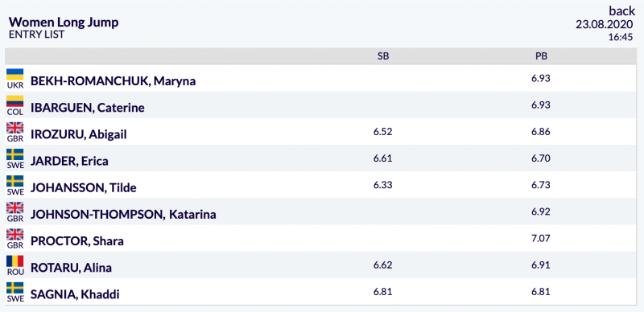Image resolution: width=644 pixels, height=312 pixels.
Task: Click Rotaru's season best 6.62
Action: [x=383, y=265]
